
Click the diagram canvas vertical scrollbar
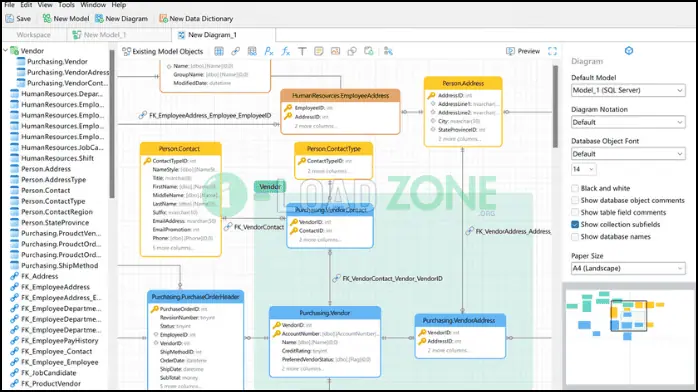555,107
